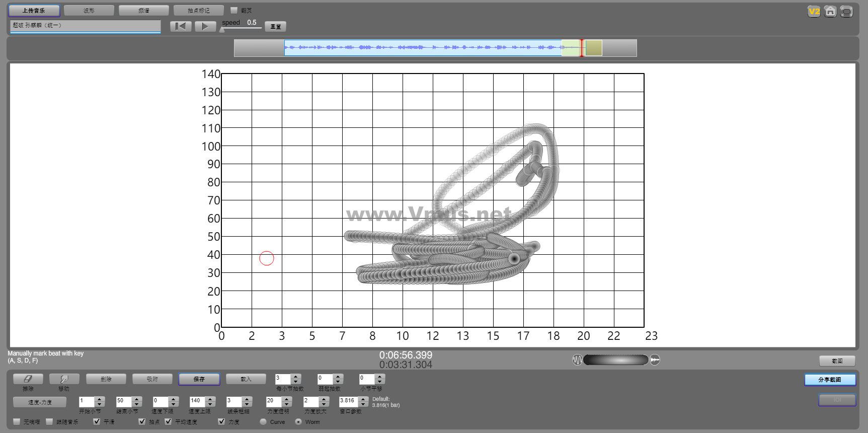Click the gradient bar between the waveform icons

(x=616, y=359)
